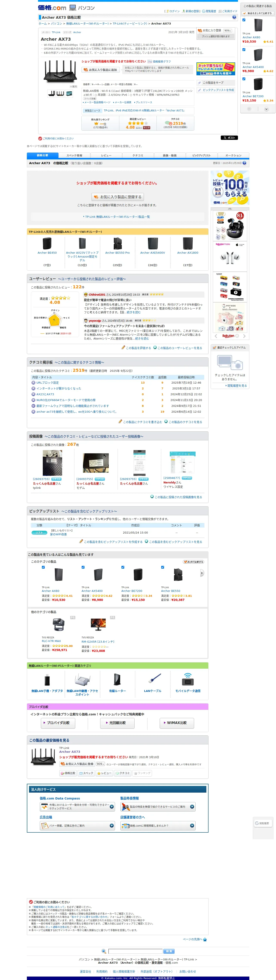Viewport: 276px width, 980px height.
Task: Click the second small router thumbnail below main image
Action: pyautogui.click(x=60, y=93)
